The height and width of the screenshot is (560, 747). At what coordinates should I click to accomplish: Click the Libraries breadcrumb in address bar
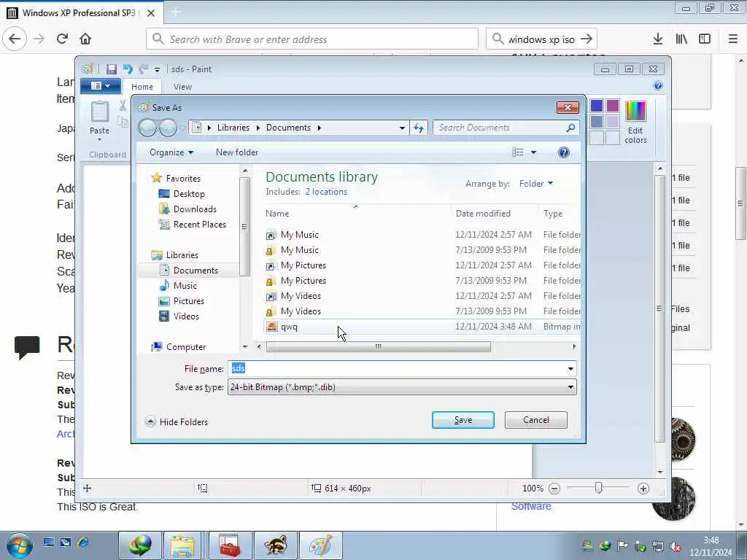(233, 128)
